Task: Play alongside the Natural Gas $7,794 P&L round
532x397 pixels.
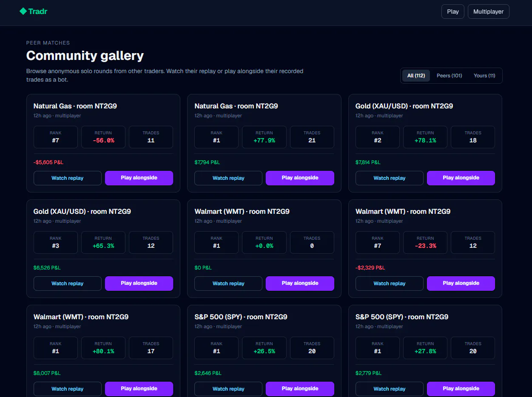Action: 300,178
